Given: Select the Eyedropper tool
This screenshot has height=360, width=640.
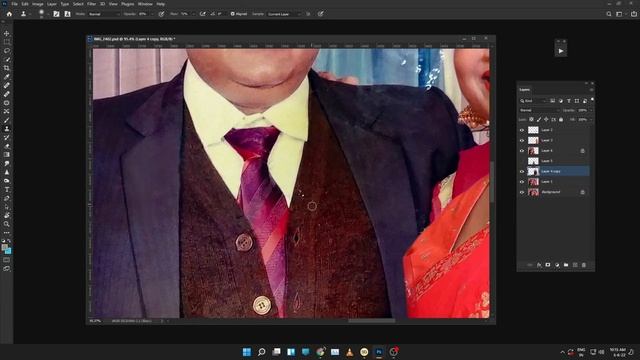Looking at the screenshot, I should pyautogui.click(x=7, y=77).
